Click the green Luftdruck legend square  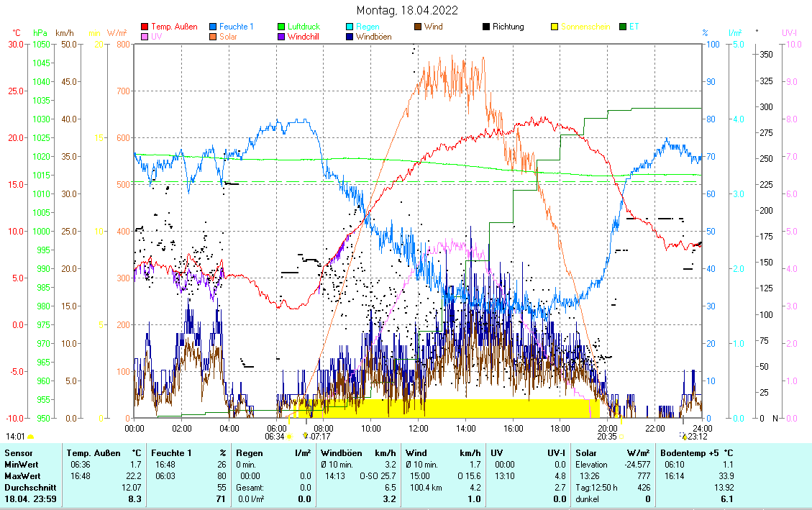pyautogui.click(x=282, y=27)
